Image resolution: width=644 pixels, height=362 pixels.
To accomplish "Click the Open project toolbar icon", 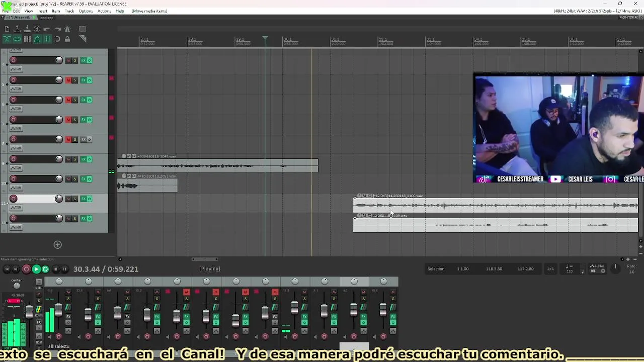I will (x=17, y=29).
